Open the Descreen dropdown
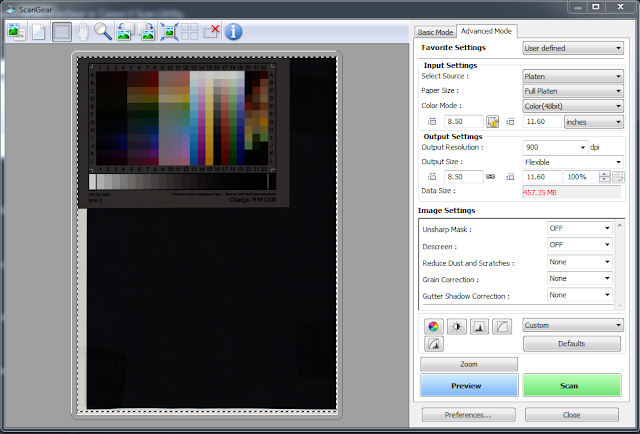 (580, 245)
